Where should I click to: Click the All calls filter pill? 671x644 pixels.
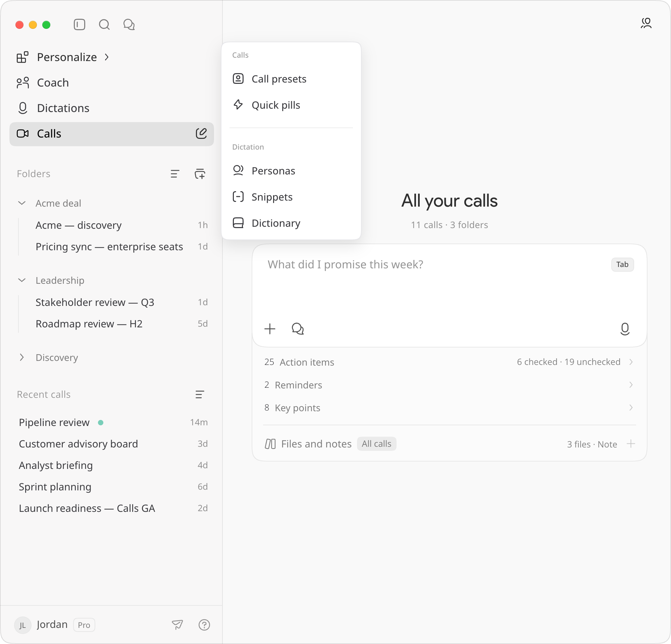376,444
